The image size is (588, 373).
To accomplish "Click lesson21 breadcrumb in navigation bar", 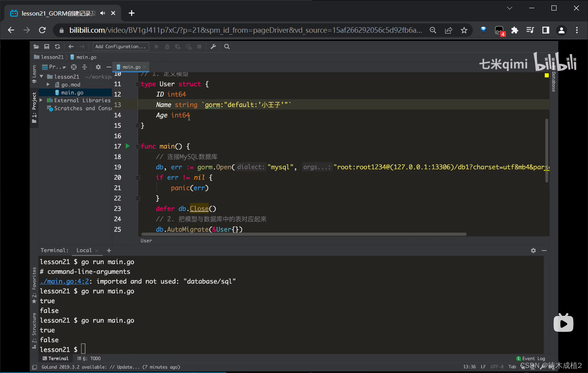I will [x=49, y=57].
